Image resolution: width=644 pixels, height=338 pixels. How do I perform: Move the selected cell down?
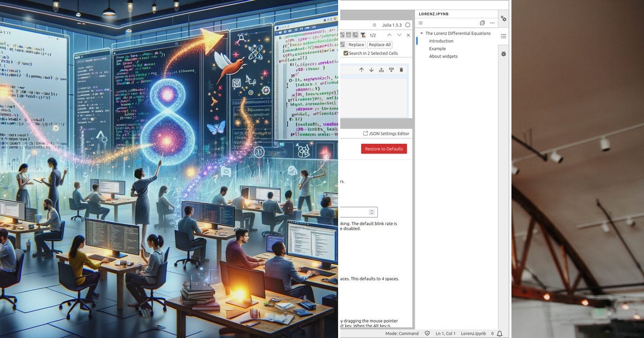pyautogui.click(x=371, y=69)
